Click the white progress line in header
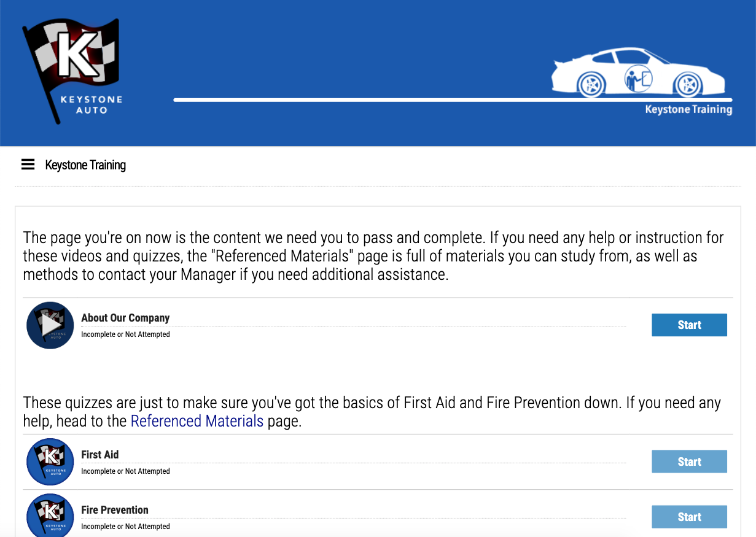 pyautogui.click(x=368, y=99)
